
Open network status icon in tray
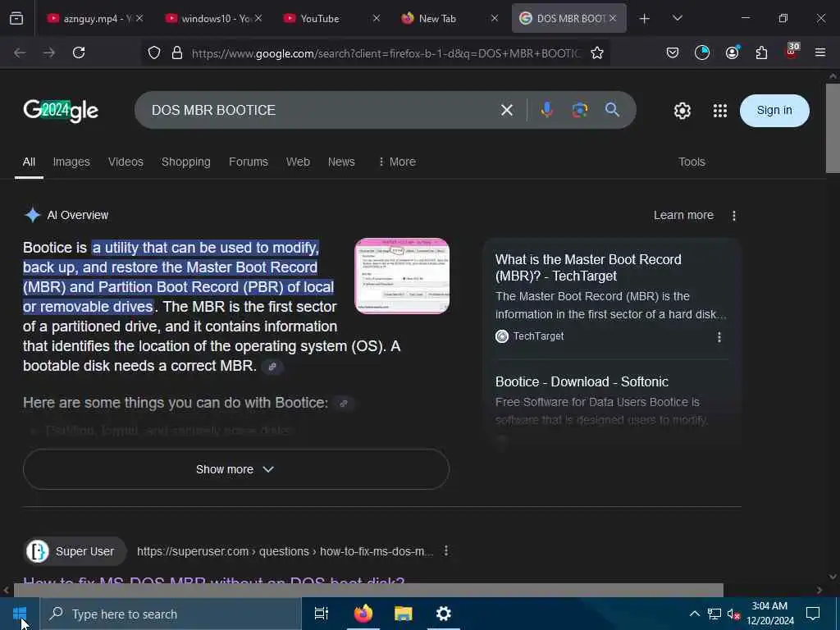(x=714, y=614)
